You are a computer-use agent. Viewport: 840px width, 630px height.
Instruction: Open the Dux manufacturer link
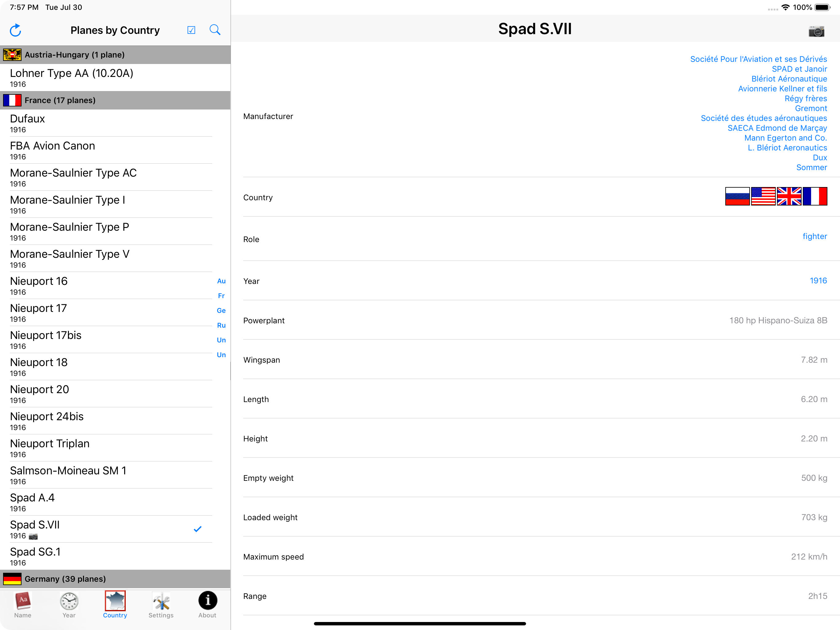[x=820, y=158]
